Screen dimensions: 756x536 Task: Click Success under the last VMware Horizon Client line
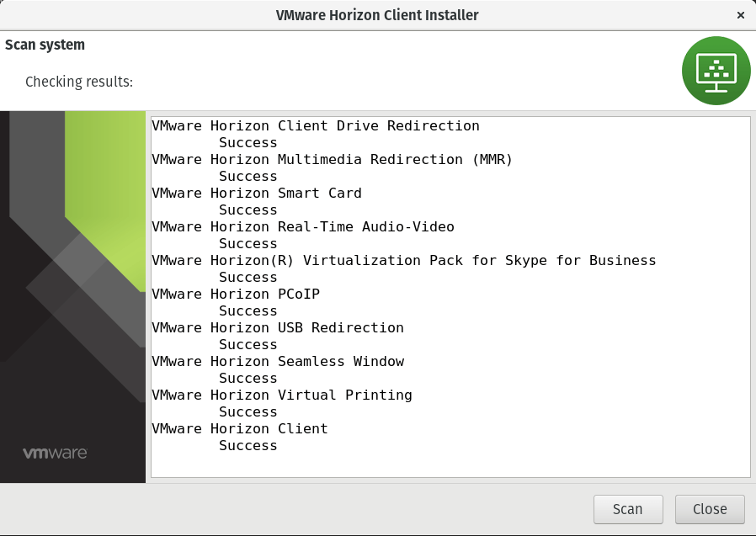click(248, 446)
